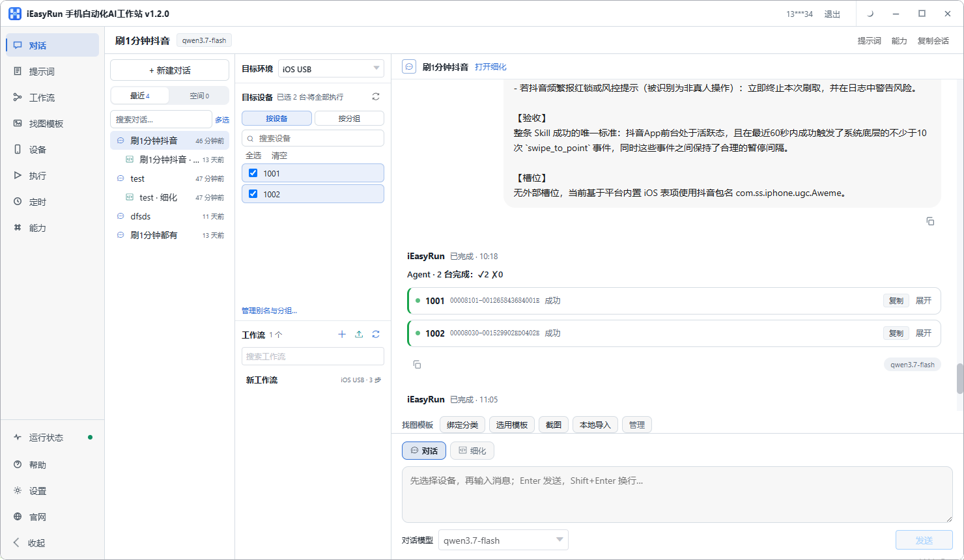Click the 能力 hash icon in sidebar
Viewport: 964px width, 560px height.
18,228
